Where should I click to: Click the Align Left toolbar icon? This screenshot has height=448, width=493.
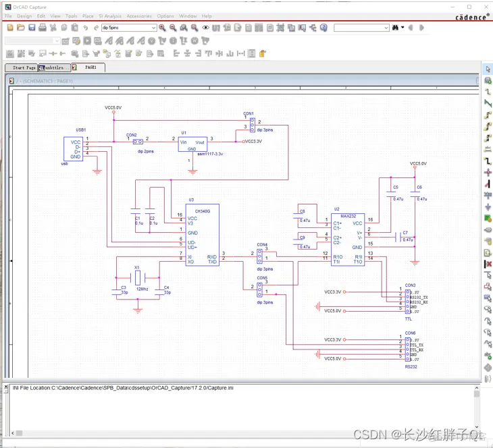(176, 53)
